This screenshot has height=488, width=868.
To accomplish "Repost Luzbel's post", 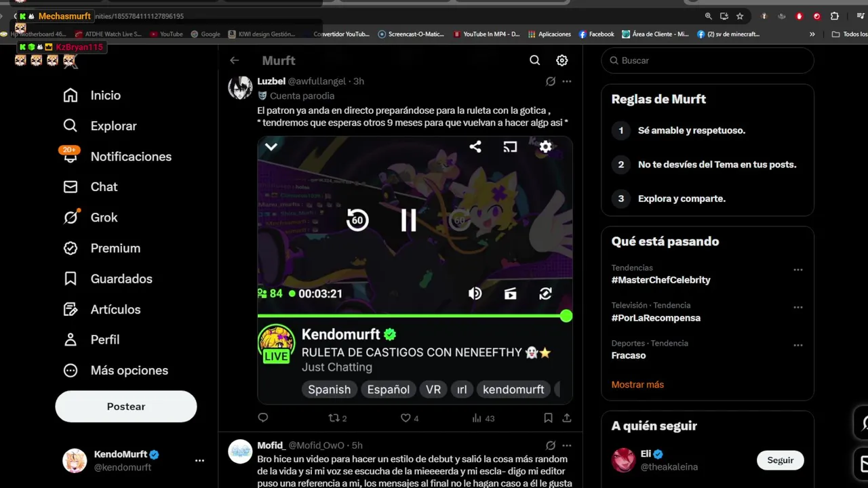I will pyautogui.click(x=338, y=418).
